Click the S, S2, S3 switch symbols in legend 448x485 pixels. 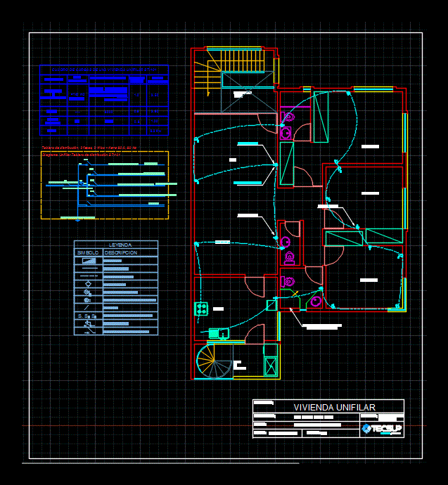(87, 316)
